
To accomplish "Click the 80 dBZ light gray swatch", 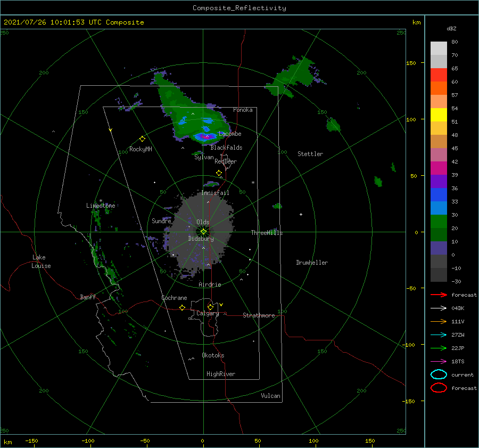I will pos(439,48).
